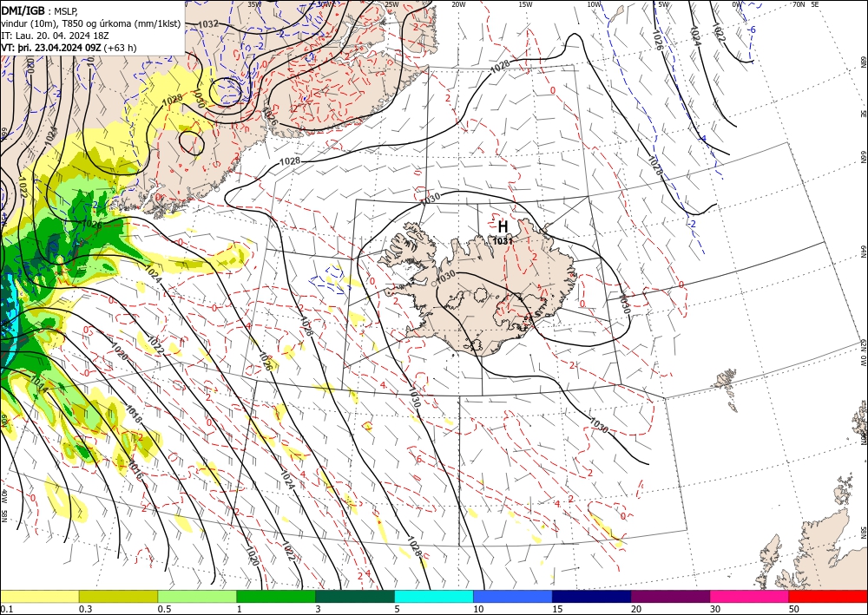Click the 1032 isobar label over Greenland
This screenshot has width=868, height=615.
(208, 23)
